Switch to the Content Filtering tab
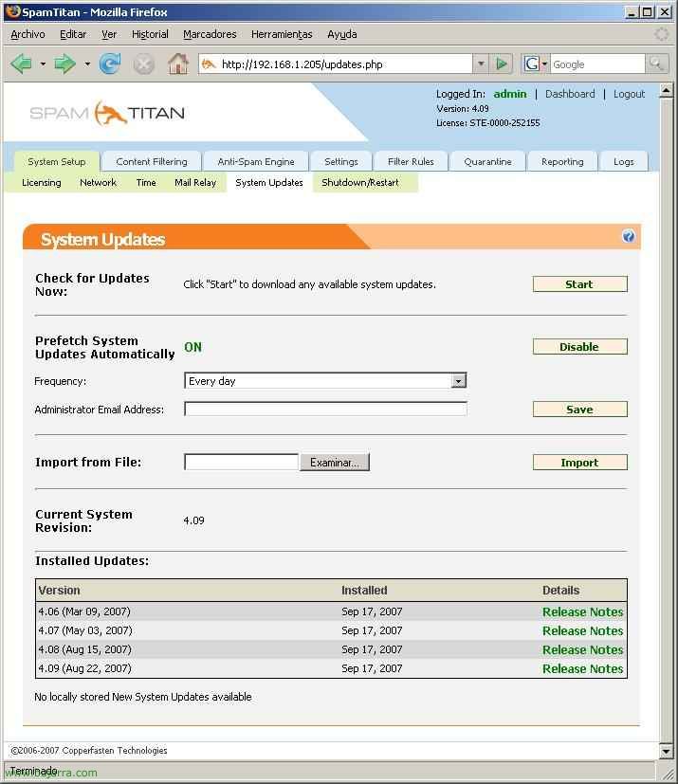This screenshot has width=678, height=784. coord(152,161)
